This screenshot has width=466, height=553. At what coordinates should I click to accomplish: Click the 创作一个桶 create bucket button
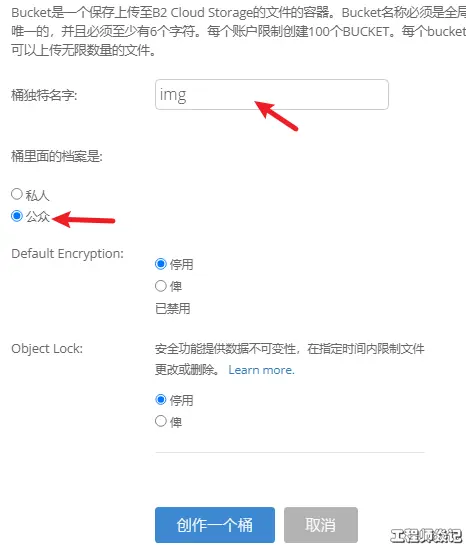point(214,525)
